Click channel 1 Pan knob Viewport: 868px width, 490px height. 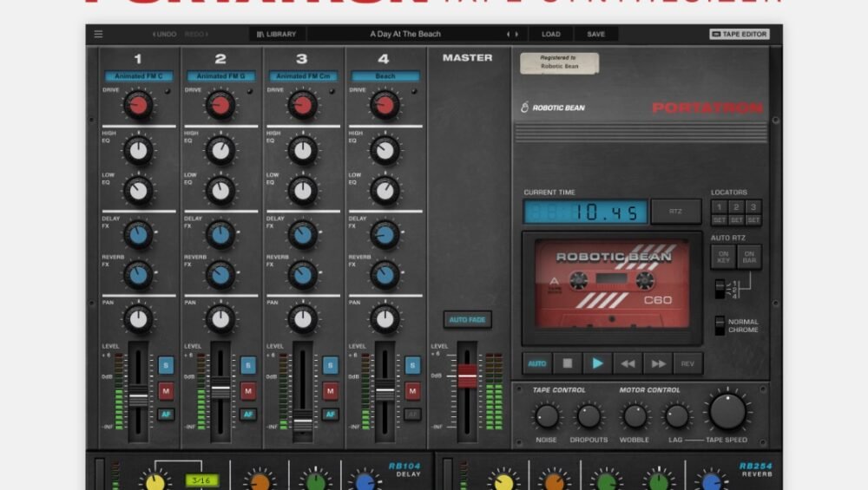[138, 318]
